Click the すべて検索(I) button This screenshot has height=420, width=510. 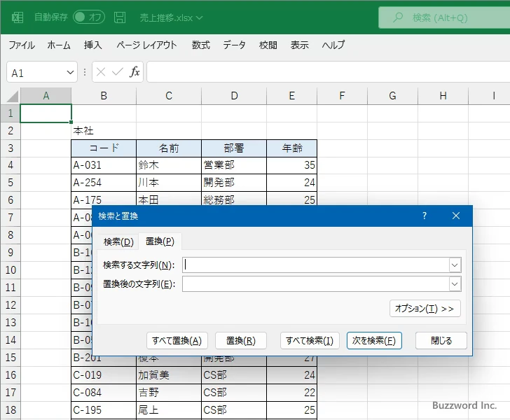pyautogui.click(x=310, y=341)
